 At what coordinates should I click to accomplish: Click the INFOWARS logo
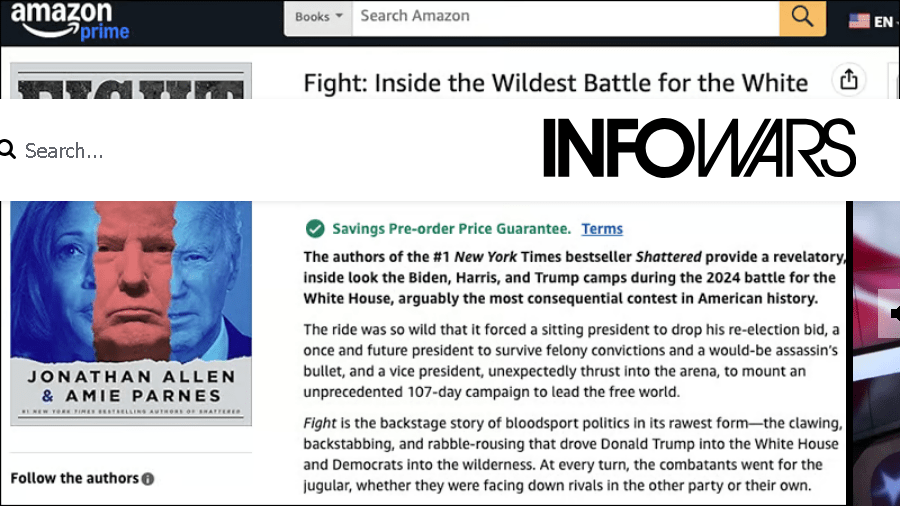tap(699, 148)
